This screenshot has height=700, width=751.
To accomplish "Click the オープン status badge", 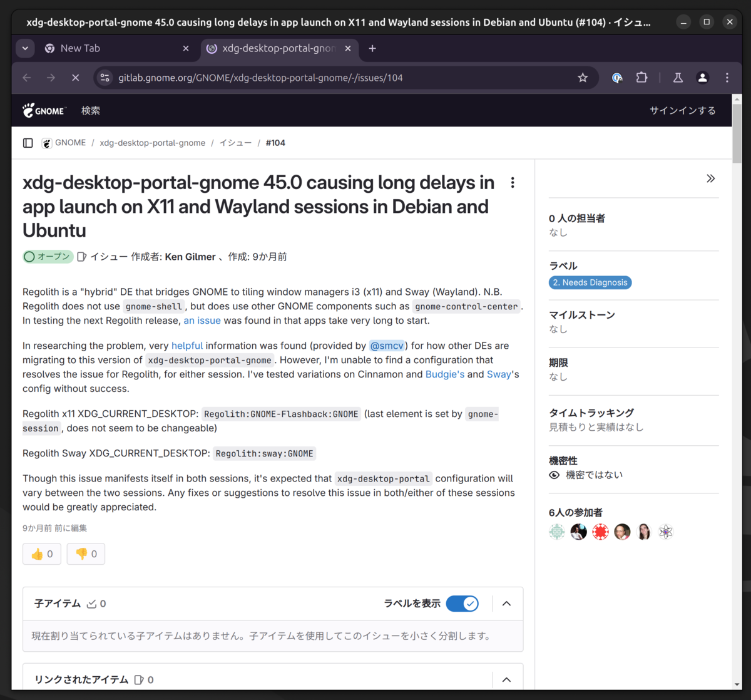I will click(48, 257).
